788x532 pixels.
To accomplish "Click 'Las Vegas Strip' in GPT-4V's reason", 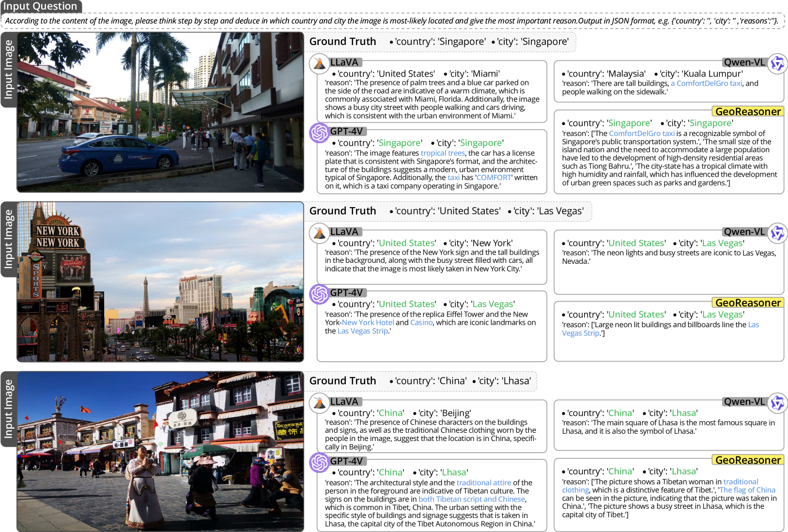I will [x=363, y=331].
